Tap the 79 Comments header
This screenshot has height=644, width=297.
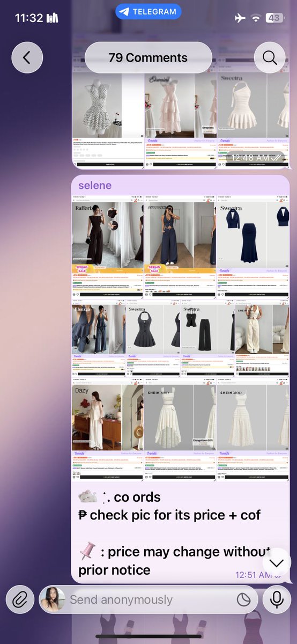point(148,57)
